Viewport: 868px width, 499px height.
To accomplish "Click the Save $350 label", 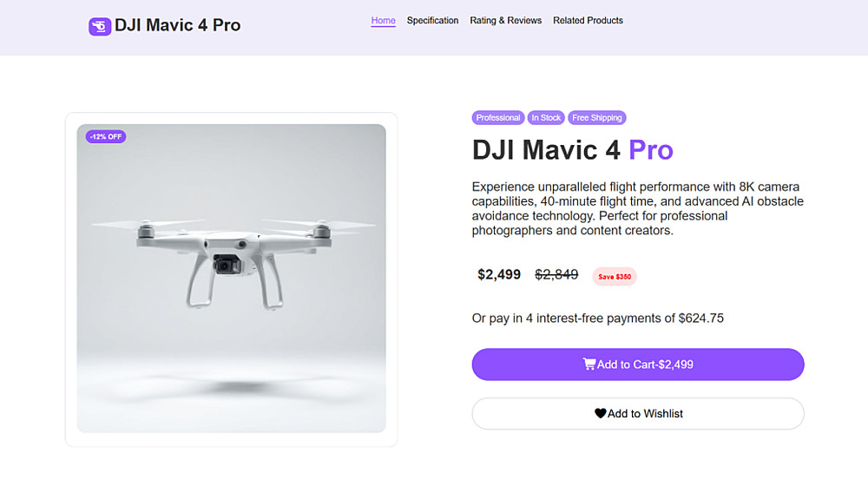I will click(x=615, y=277).
